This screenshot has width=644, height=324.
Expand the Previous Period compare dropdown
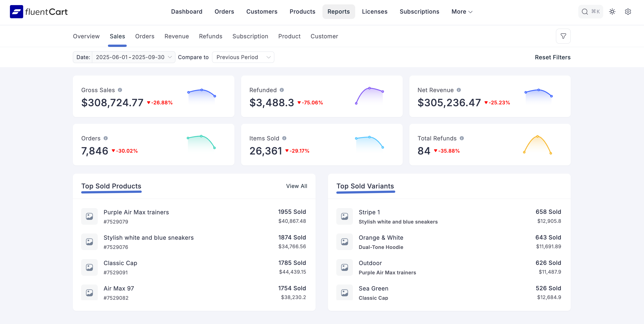click(x=243, y=57)
